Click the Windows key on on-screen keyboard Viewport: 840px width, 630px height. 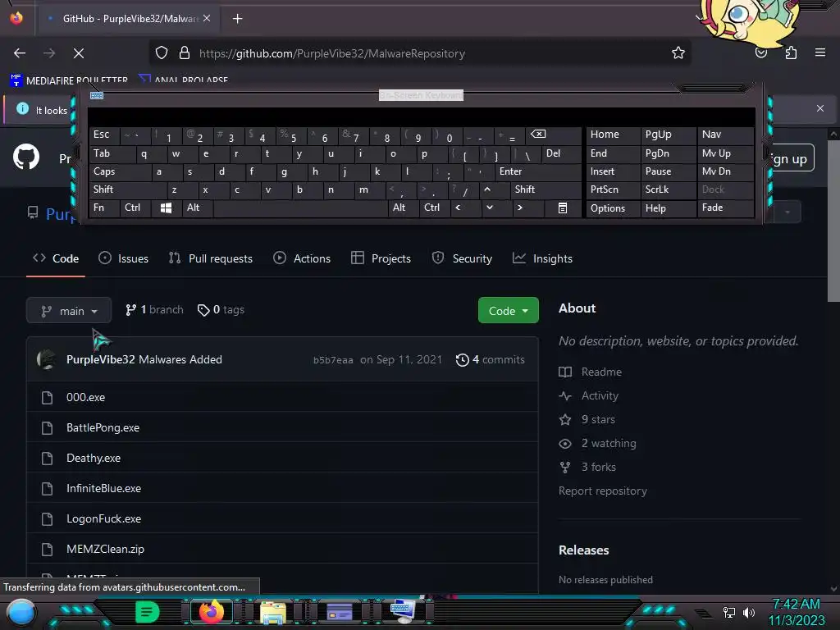click(x=166, y=208)
